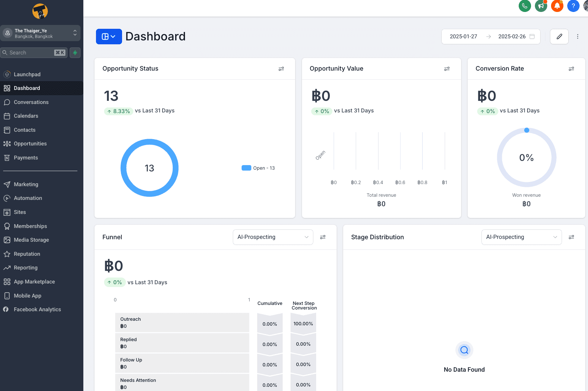Expand the dashboard switcher dropdown button
The width and height of the screenshot is (588, 391).
pyautogui.click(x=109, y=37)
